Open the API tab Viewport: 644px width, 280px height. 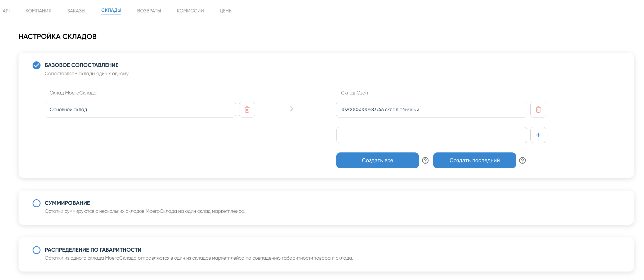(x=6, y=11)
